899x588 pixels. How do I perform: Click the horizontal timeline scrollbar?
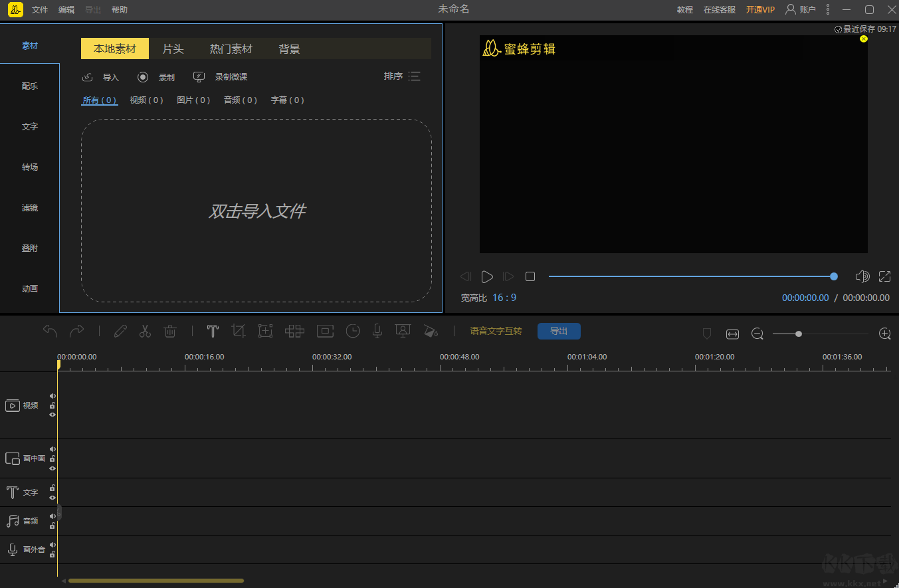(156, 581)
